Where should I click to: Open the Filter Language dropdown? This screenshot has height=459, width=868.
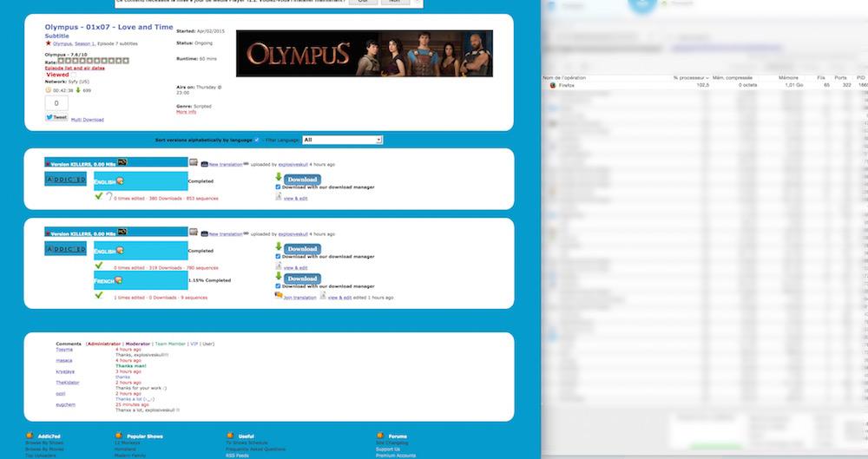coord(342,140)
